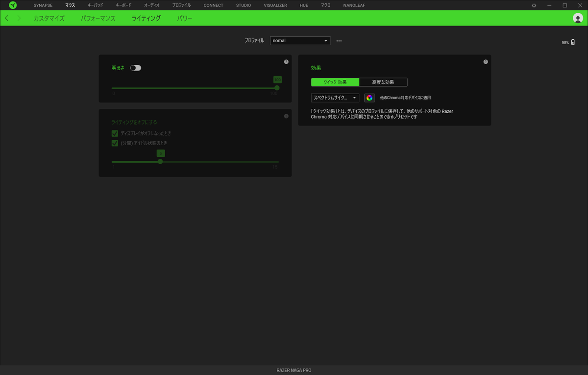The width and height of the screenshot is (588, 375).
Task: Go forward with the right arrow
Action: coord(19,18)
